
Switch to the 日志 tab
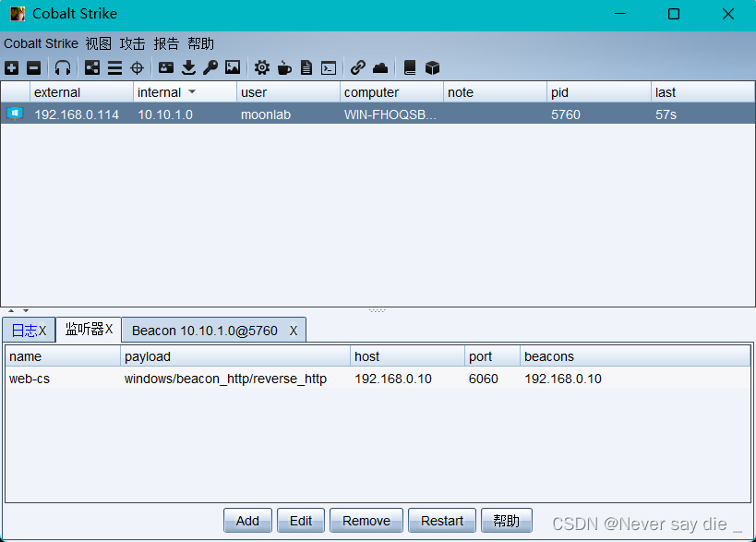tap(24, 331)
